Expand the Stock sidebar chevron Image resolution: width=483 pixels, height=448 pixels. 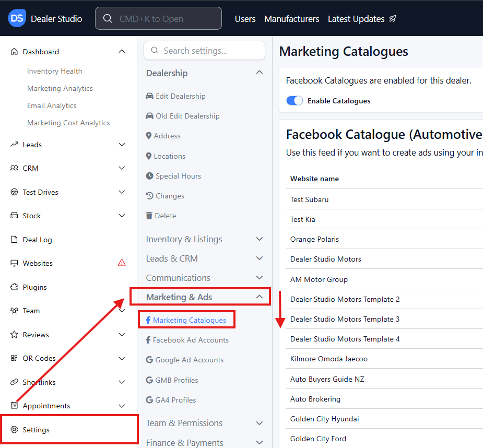(122, 215)
